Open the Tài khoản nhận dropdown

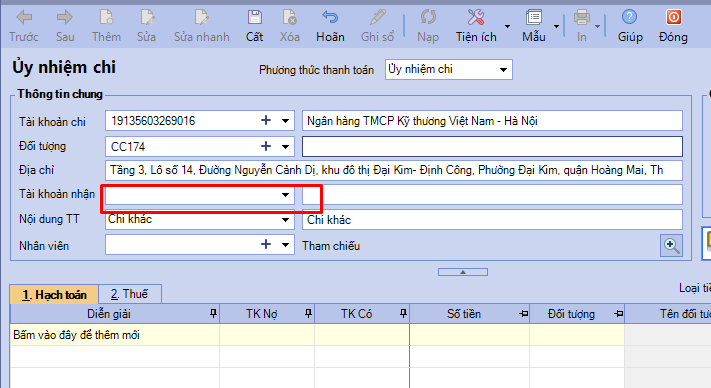pyautogui.click(x=285, y=195)
